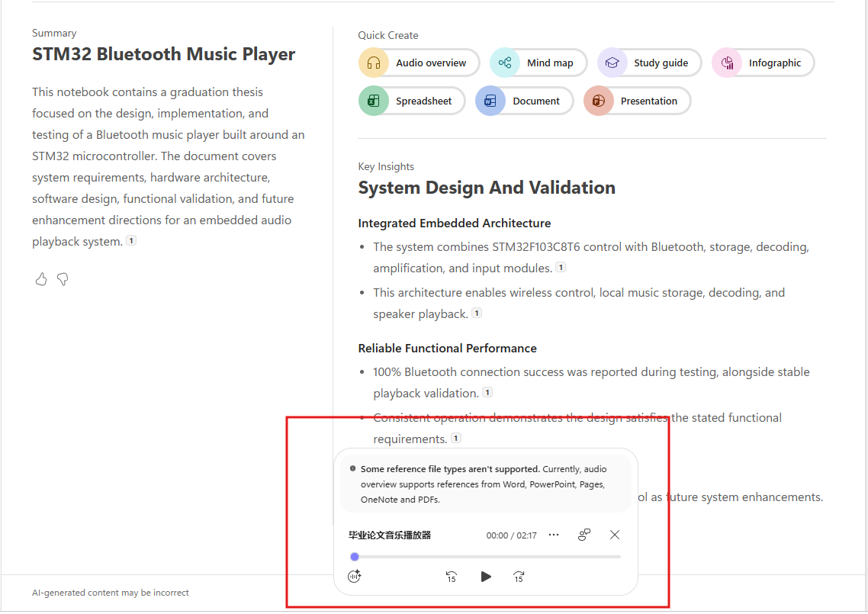Open more options in audio player
This screenshot has width=868, height=614.
[554, 535]
